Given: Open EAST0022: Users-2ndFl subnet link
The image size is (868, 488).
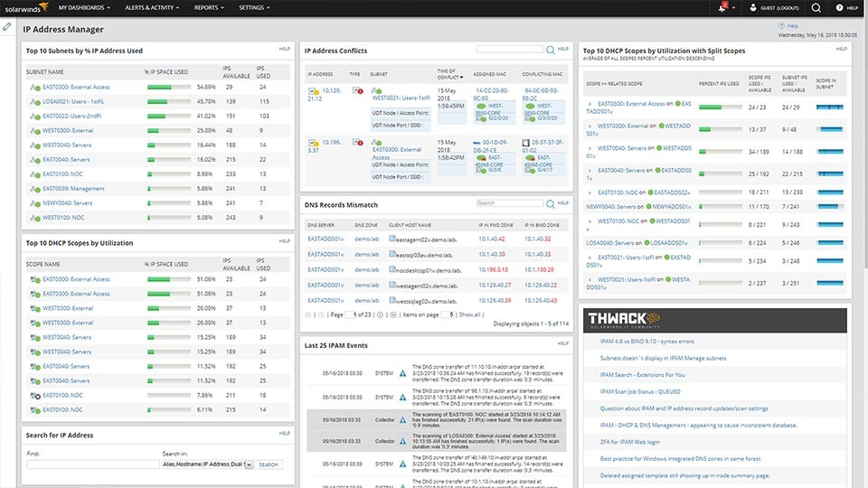Looking at the screenshot, I should click(x=72, y=117).
